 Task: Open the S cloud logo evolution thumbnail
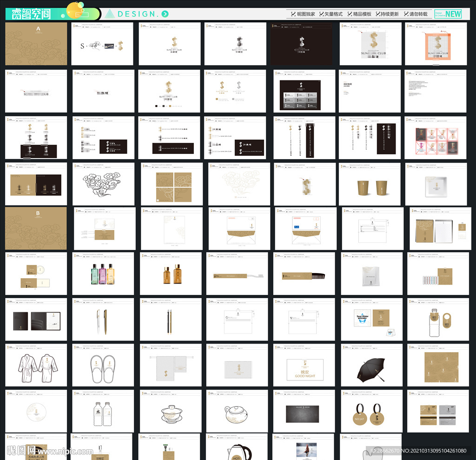(x=102, y=43)
